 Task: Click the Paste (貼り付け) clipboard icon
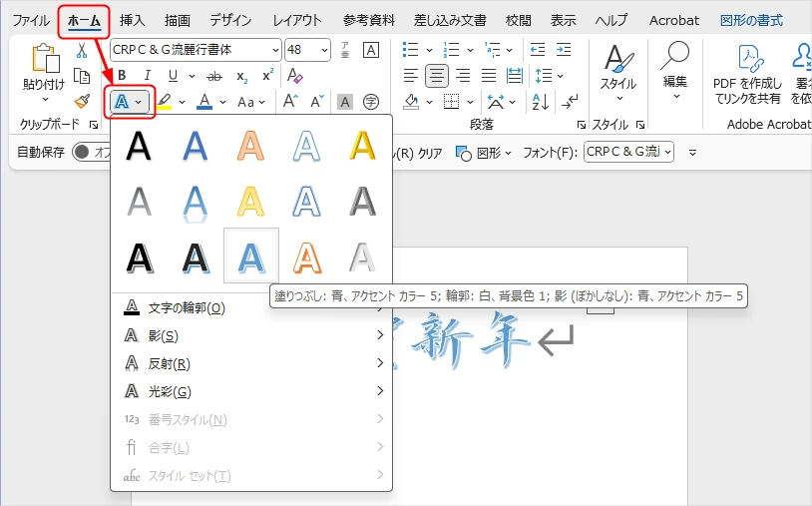tap(44, 58)
